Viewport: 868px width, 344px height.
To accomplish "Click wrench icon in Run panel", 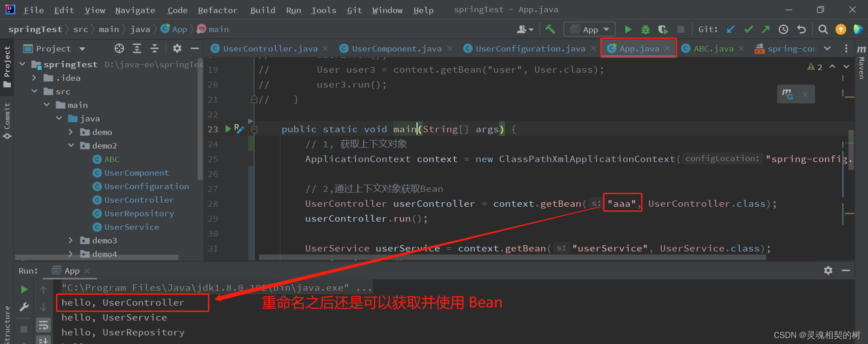I will 24,307.
